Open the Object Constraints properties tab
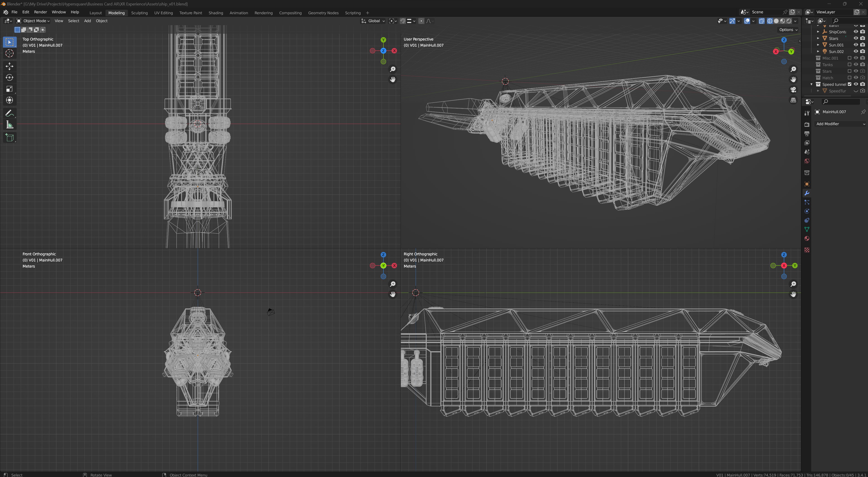Viewport: 868px width, 477px height. [x=807, y=221]
